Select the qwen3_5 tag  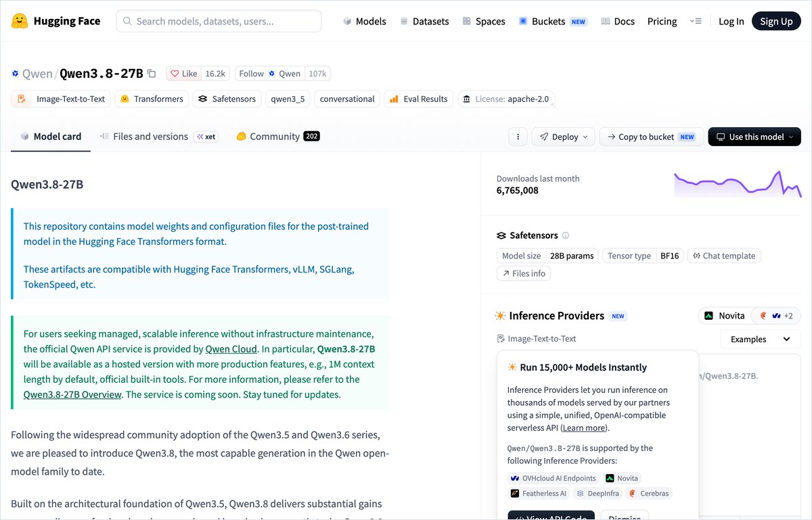[x=288, y=99]
